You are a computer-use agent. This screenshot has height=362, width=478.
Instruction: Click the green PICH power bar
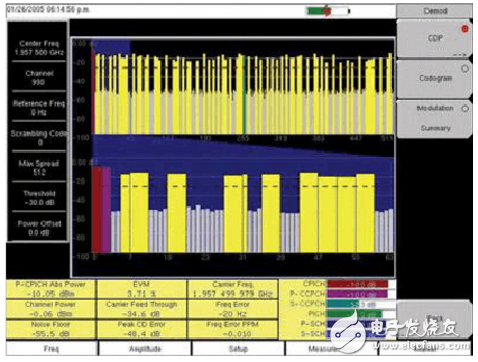355,314
